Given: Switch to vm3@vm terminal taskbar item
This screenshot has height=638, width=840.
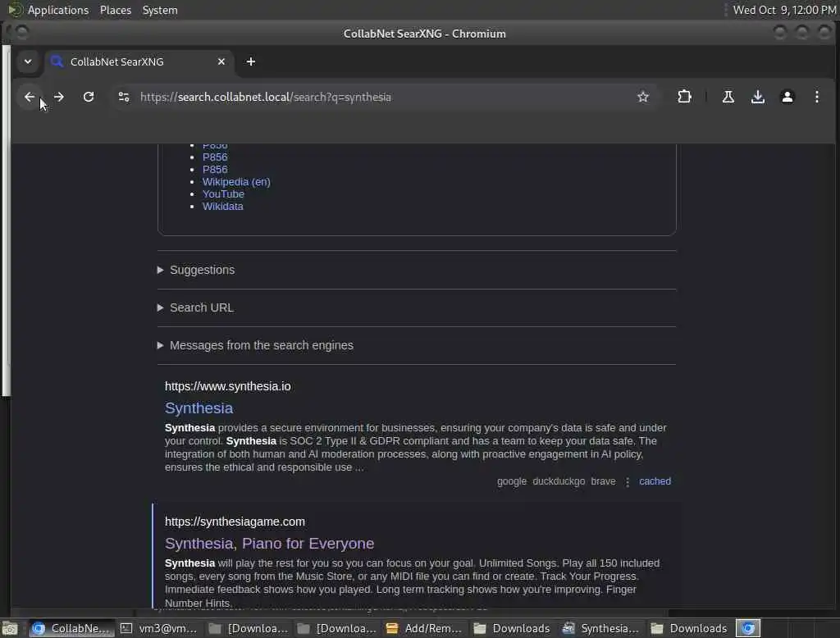Looking at the screenshot, I should click(x=159, y=628).
